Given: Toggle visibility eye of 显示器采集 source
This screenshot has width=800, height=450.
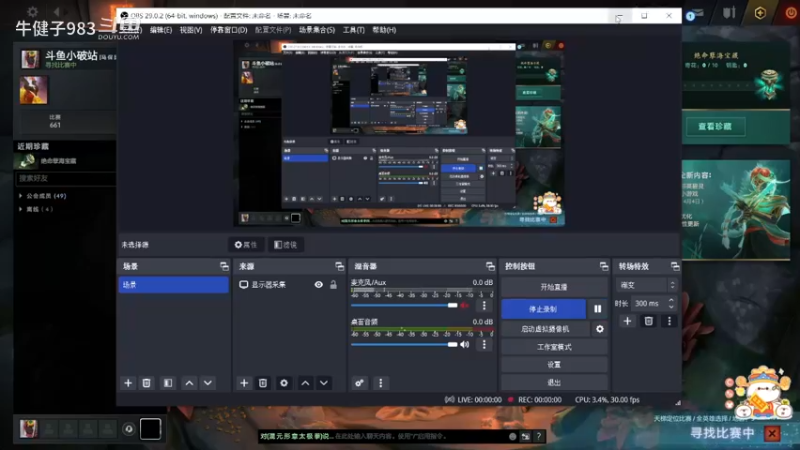Looking at the screenshot, I should tap(318, 285).
